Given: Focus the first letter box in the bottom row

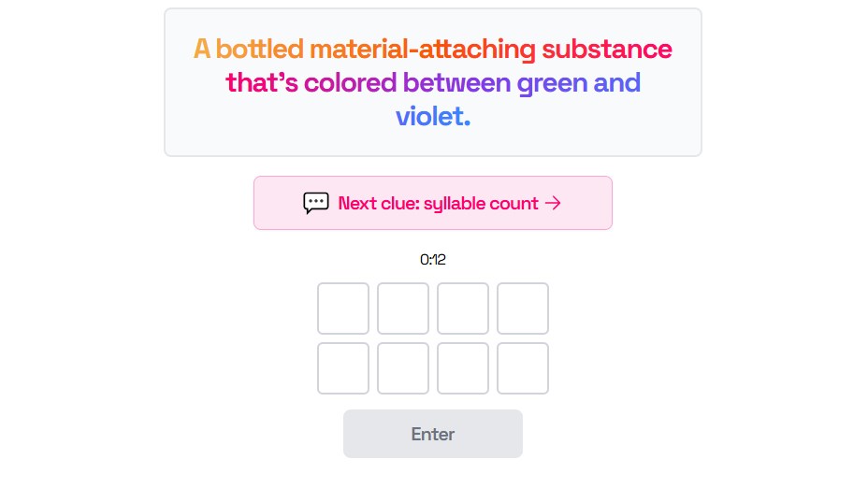Looking at the screenshot, I should [343, 368].
